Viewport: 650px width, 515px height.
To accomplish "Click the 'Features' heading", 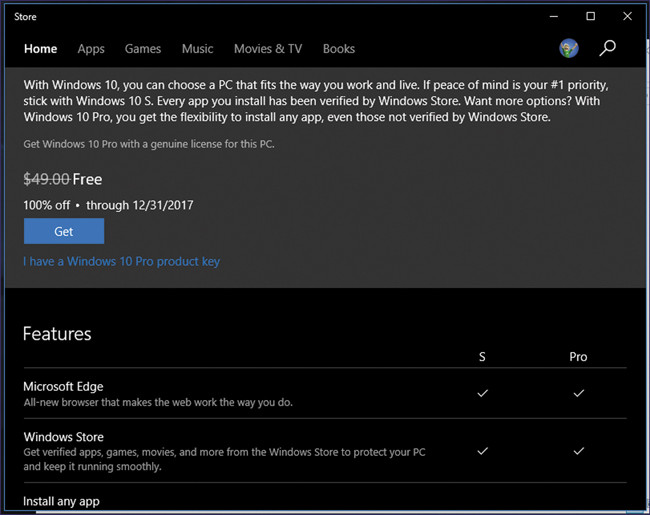I will pyautogui.click(x=57, y=334).
